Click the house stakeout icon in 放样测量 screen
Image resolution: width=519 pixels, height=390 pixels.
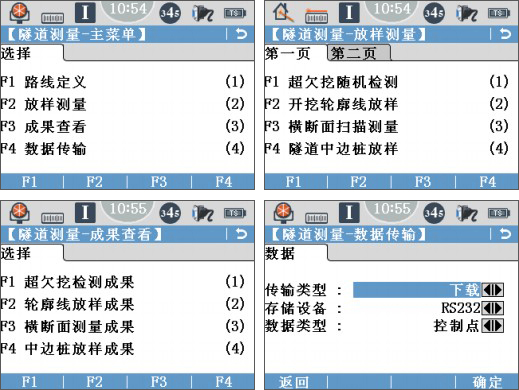point(283,13)
